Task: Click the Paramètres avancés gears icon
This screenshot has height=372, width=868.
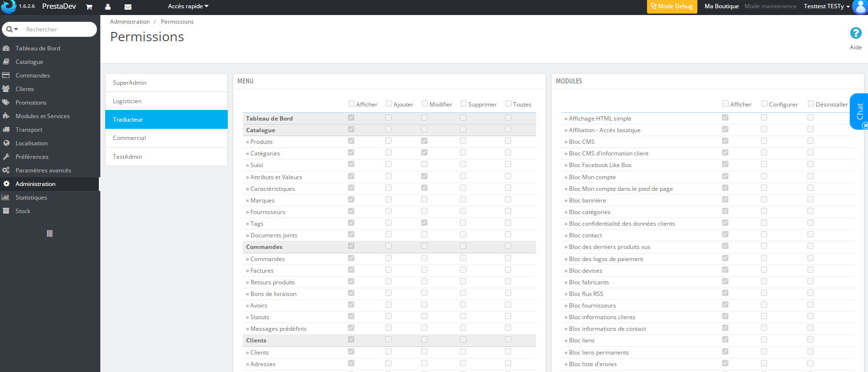Action: (6, 170)
